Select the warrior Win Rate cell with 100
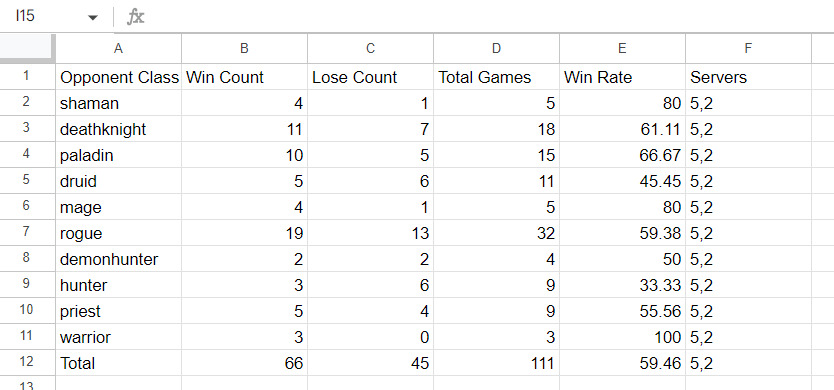 click(622, 337)
